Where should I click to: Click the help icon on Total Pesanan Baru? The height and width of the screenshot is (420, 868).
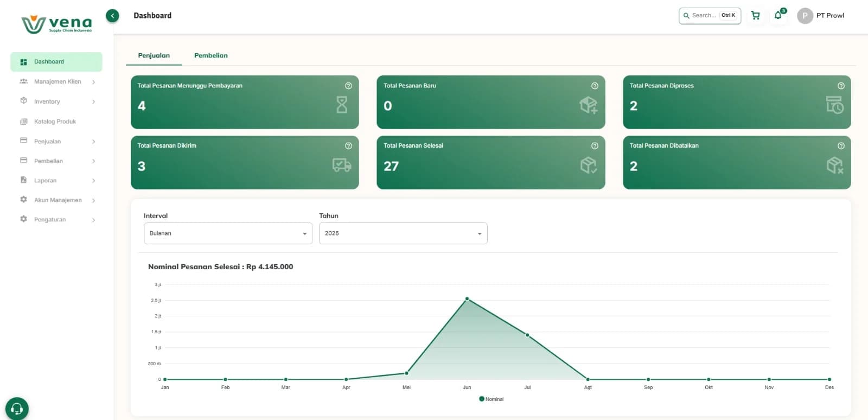click(x=595, y=86)
